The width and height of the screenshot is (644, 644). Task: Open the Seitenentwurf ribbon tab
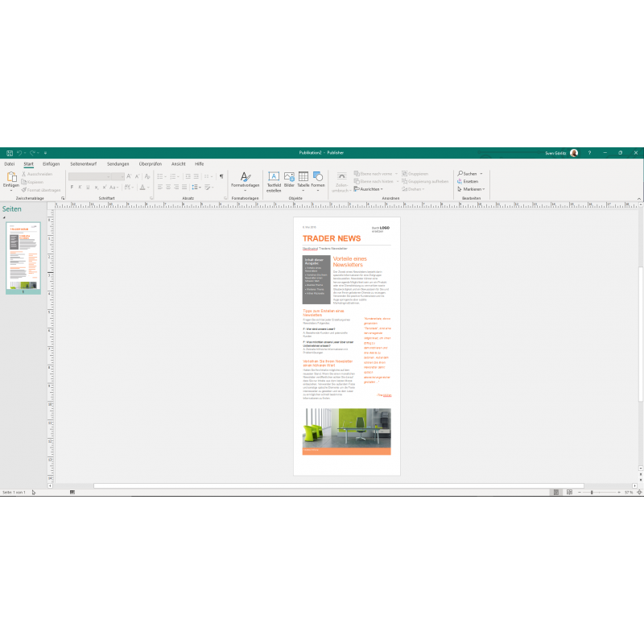(x=83, y=163)
